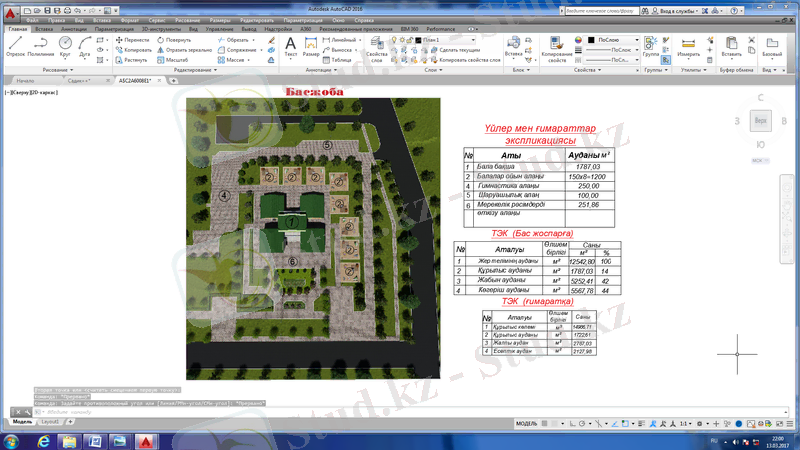The height and width of the screenshot is (450, 800).
Task: Click Сделать текущим layer button
Action: point(458,50)
